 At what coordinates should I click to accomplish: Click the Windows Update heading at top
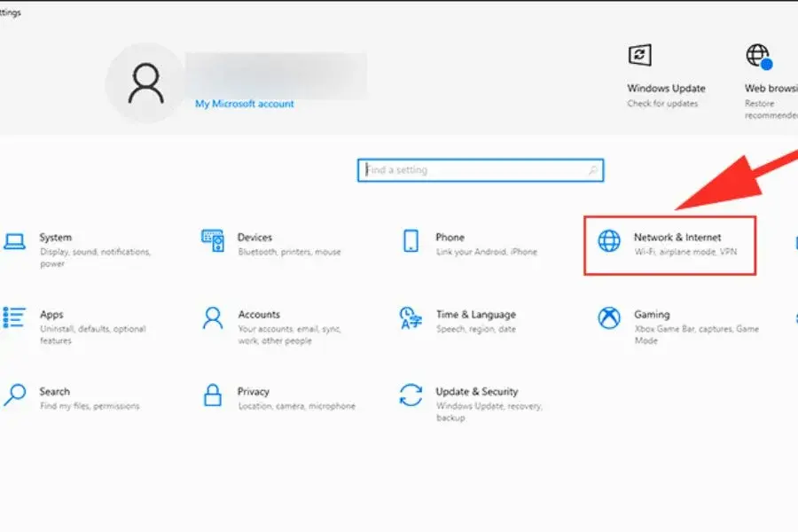point(666,88)
